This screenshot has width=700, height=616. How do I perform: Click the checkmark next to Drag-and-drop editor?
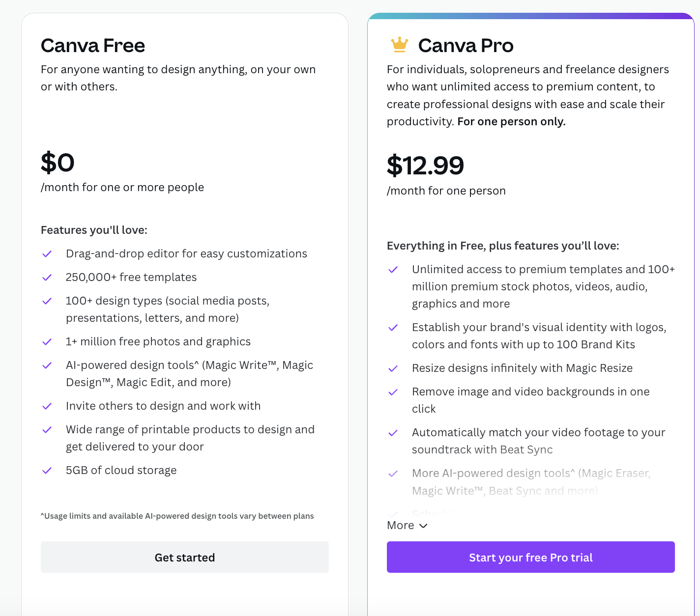pos(47,254)
